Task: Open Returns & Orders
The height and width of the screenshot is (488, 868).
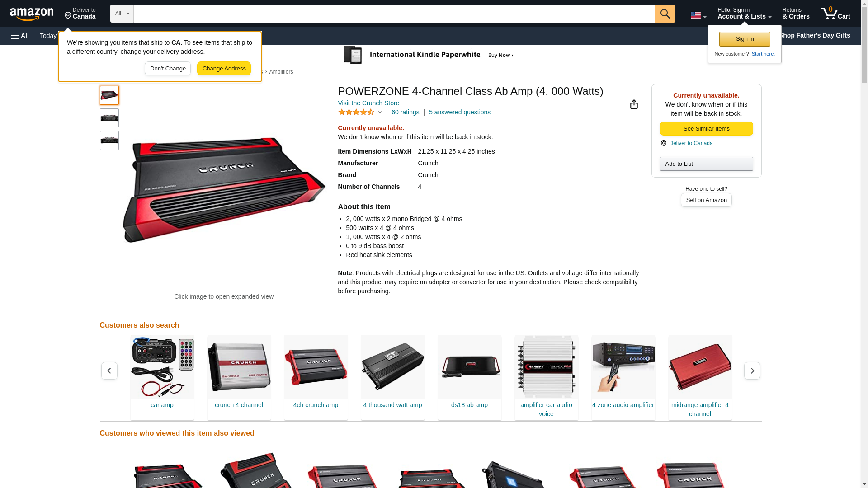Action: point(796,14)
